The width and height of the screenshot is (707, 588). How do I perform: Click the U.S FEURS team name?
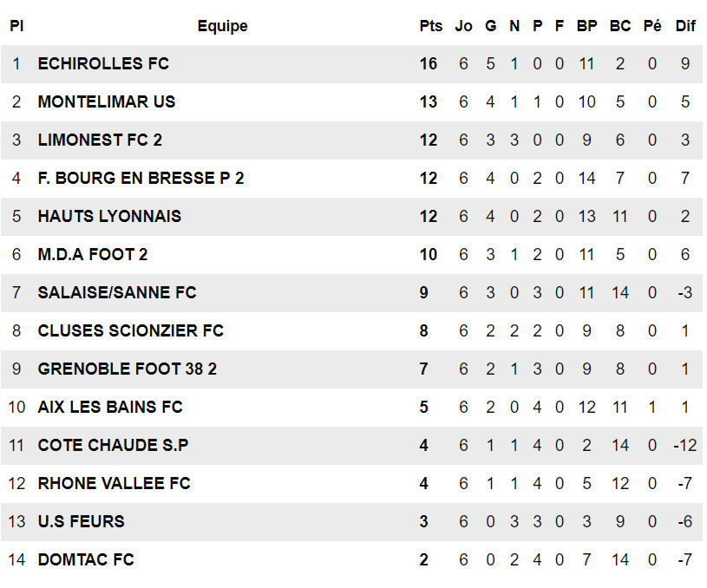point(81,522)
